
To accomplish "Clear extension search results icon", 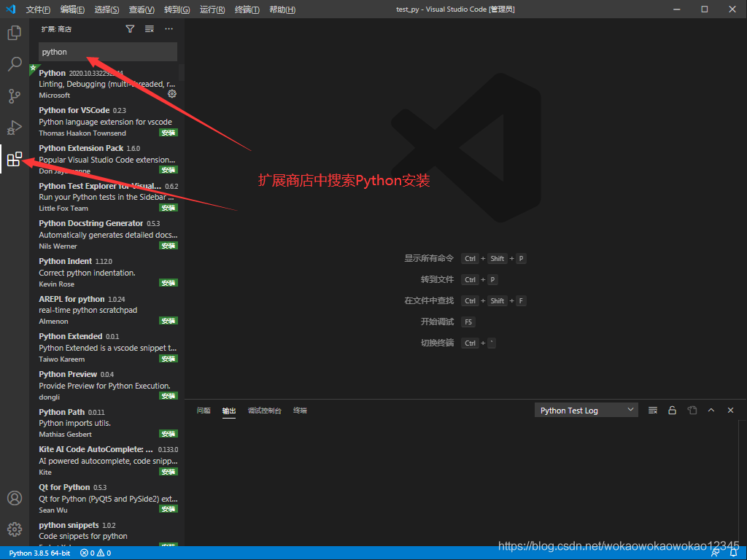I will [x=149, y=29].
